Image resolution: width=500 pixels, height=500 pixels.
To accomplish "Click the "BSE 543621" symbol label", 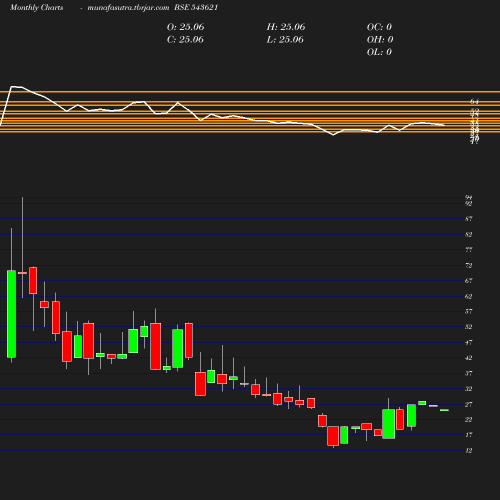I will point(196,8).
